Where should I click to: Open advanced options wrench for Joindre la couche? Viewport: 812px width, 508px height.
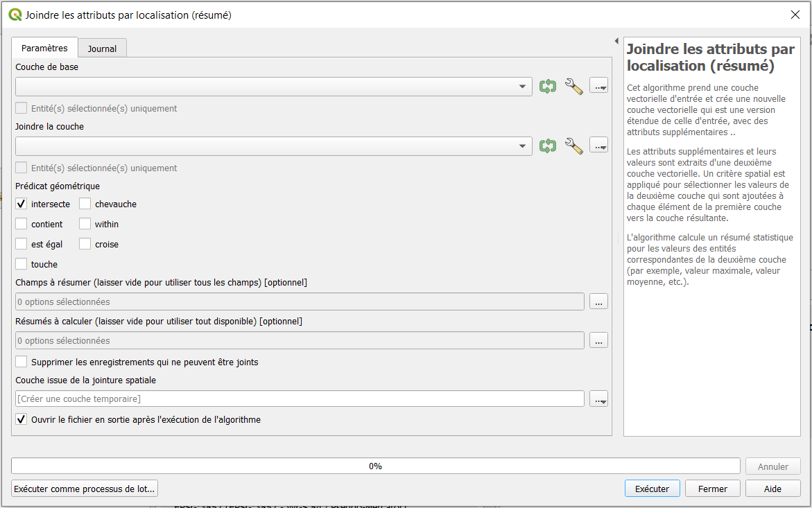573,146
